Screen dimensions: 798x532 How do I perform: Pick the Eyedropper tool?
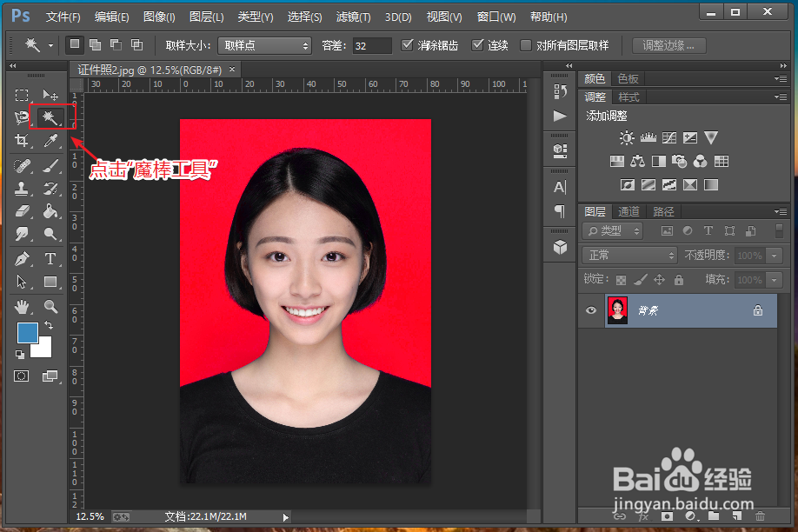pos(50,140)
